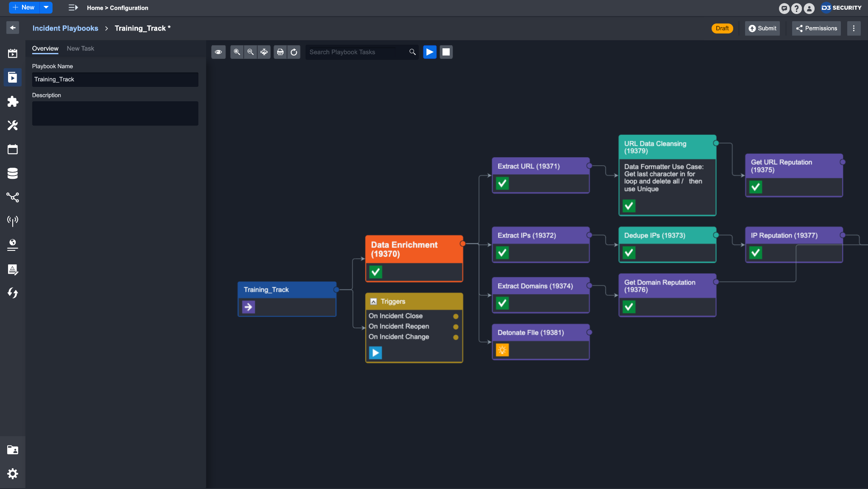
Task: Switch to the New Task tab
Action: (x=80, y=48)
